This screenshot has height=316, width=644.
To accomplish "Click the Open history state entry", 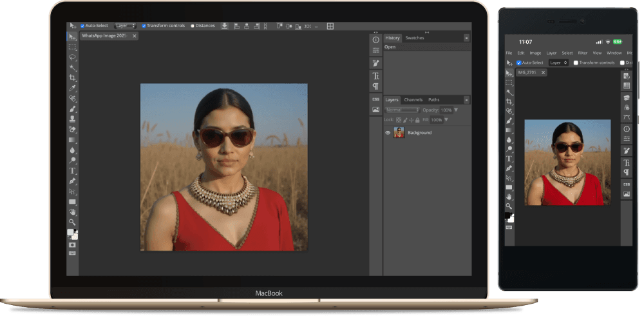I will [x=390, y=47].
